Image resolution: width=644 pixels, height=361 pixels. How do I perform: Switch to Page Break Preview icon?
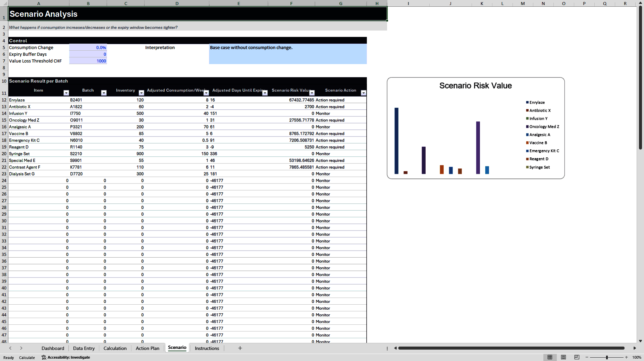[x=577, y=357]
